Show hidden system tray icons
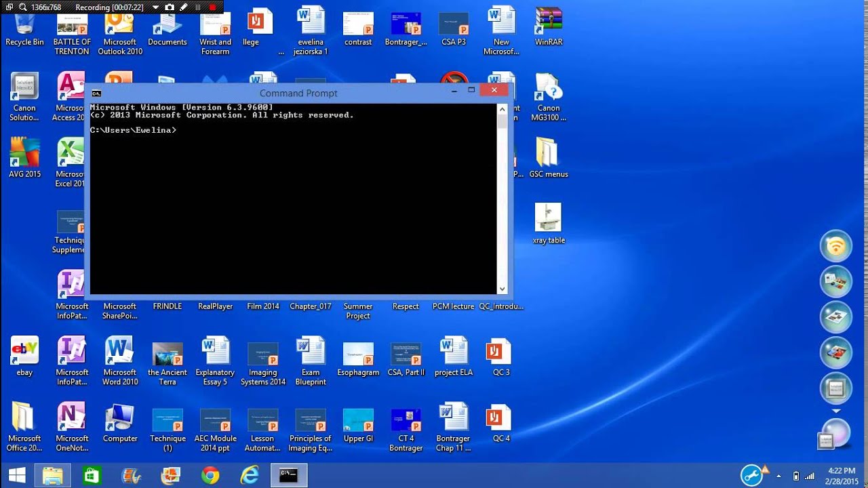This screenshot has width=868, height=488. point(778,476)
